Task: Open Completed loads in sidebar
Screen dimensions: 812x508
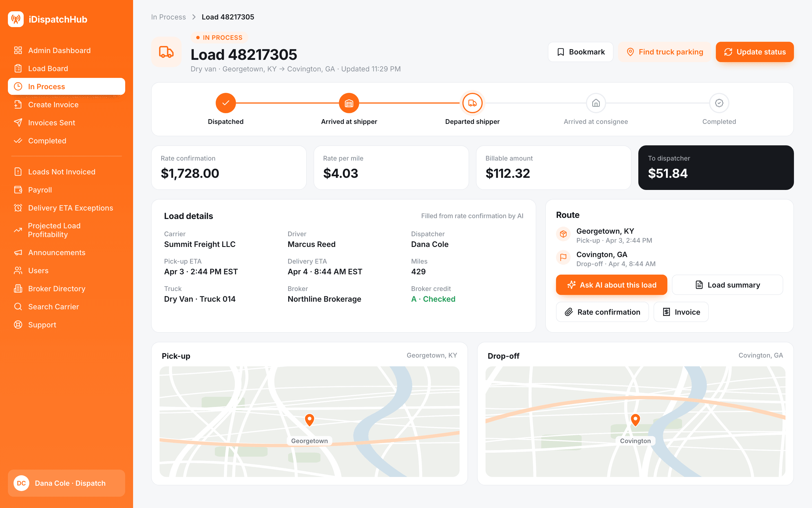Action: tap(67, 141)
